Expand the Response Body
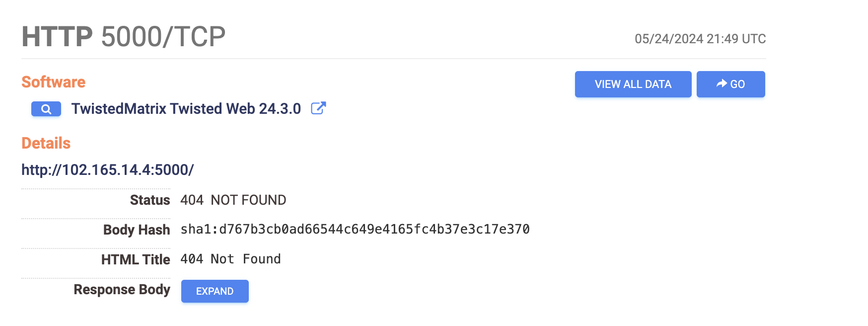868x326 pixels. (x=215, y=291)
